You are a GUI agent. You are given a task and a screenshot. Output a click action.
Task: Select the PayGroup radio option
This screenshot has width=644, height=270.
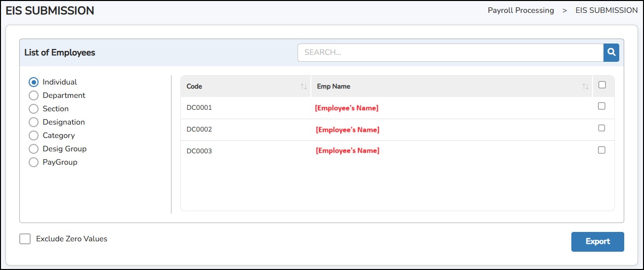(34, 162)
